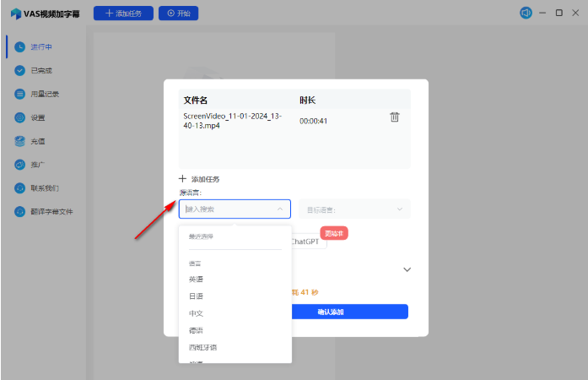Open the 用量记录 list icon
588x380 pixels.
click(19, 94)
